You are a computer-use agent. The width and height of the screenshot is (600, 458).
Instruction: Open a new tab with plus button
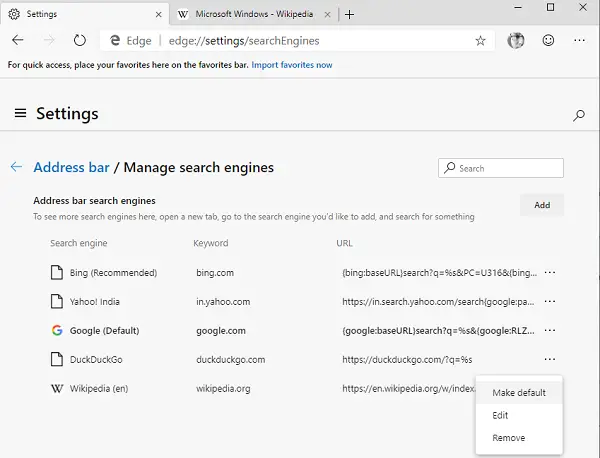[349, 15]
